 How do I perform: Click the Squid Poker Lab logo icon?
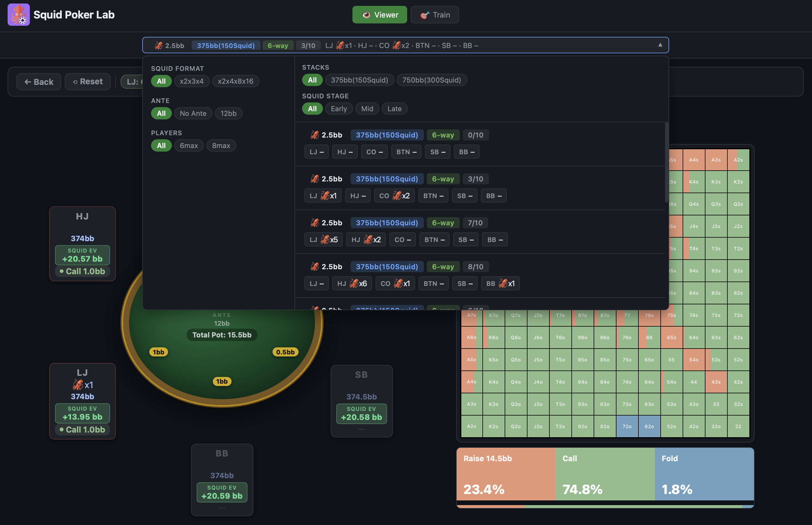18,15
